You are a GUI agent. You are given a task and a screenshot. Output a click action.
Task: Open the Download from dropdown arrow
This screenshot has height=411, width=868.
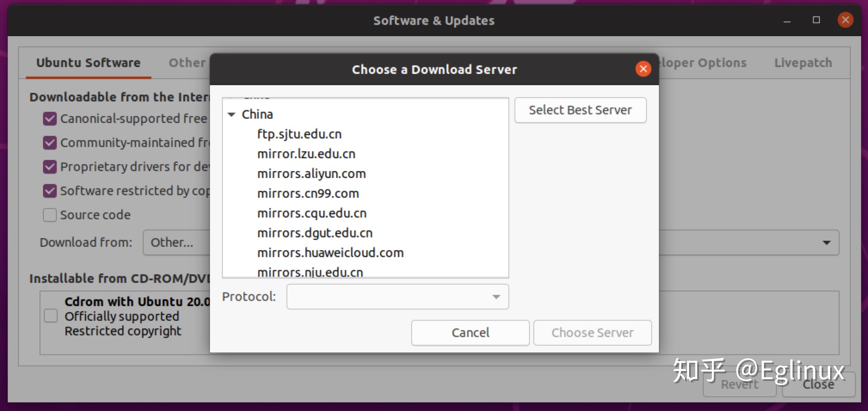tap(826, 242)
